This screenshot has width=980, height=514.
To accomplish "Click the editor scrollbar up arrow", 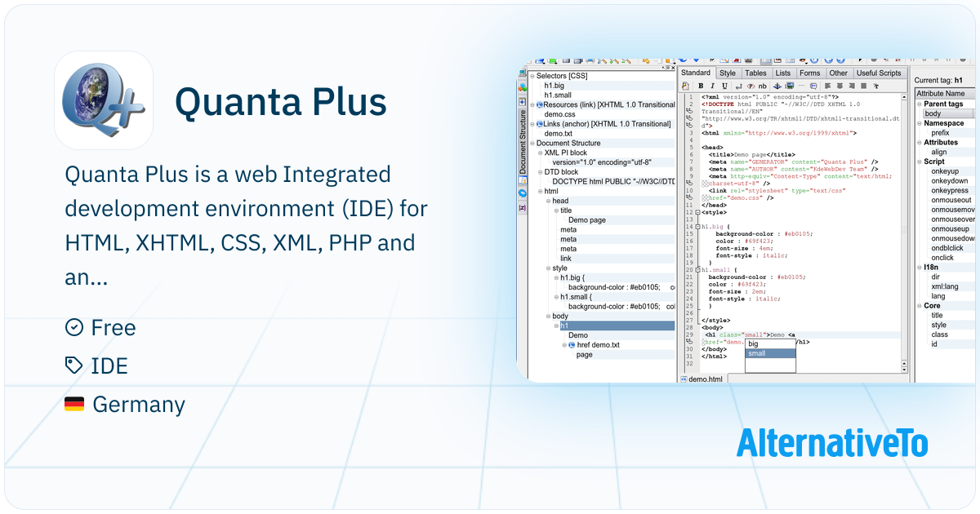I will click(906, 98).
